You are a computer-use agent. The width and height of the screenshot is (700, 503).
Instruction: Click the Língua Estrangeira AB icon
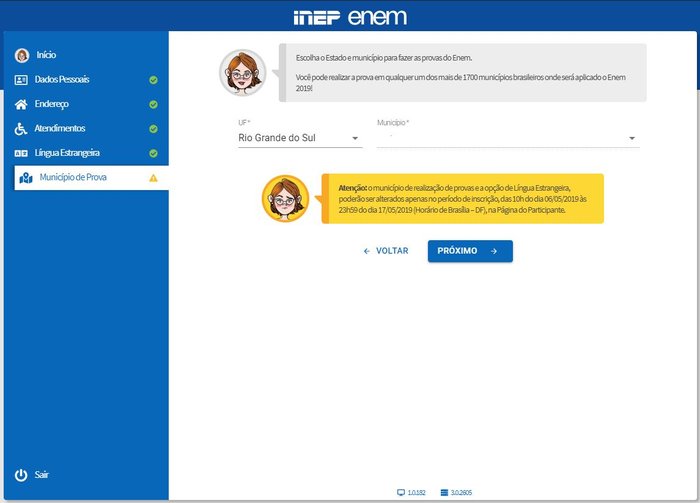tap(21, 154)
